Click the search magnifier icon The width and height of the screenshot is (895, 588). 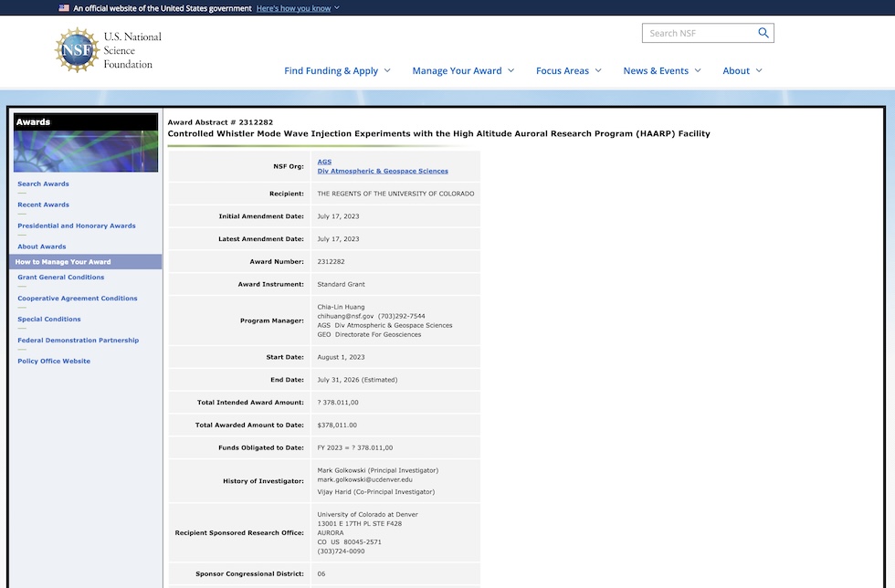point(763,34)
